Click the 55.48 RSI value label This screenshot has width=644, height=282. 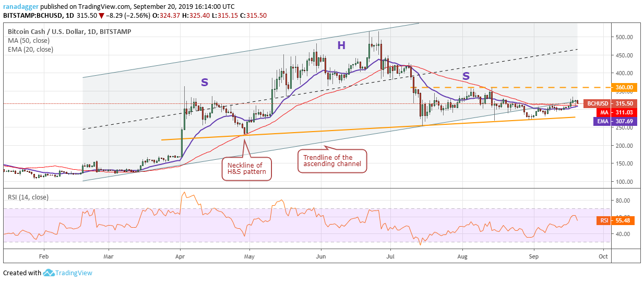click(624, 220)
